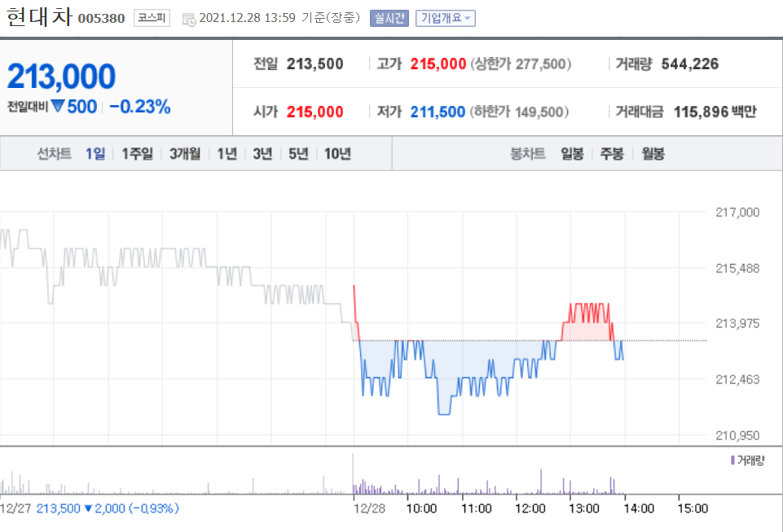Switch to the 1년 chart range
The width and height of the screenshot is (783, 532).
pos(227,154)
